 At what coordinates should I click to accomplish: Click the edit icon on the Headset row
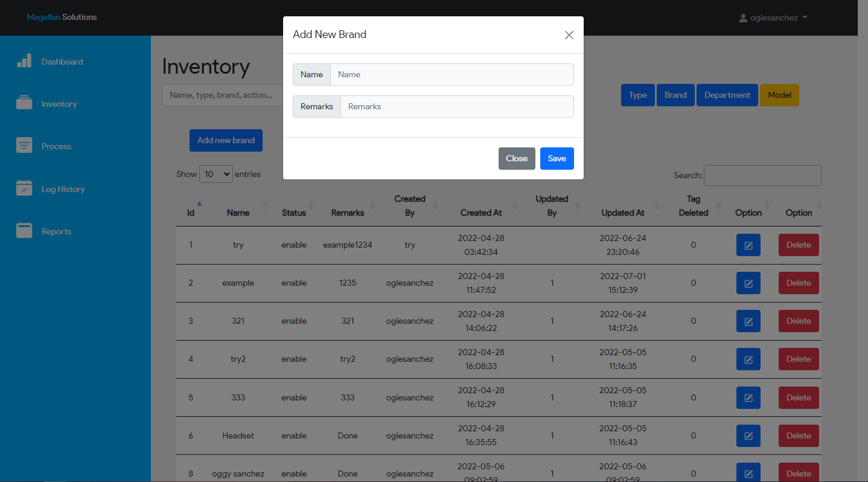click(748, 435)
